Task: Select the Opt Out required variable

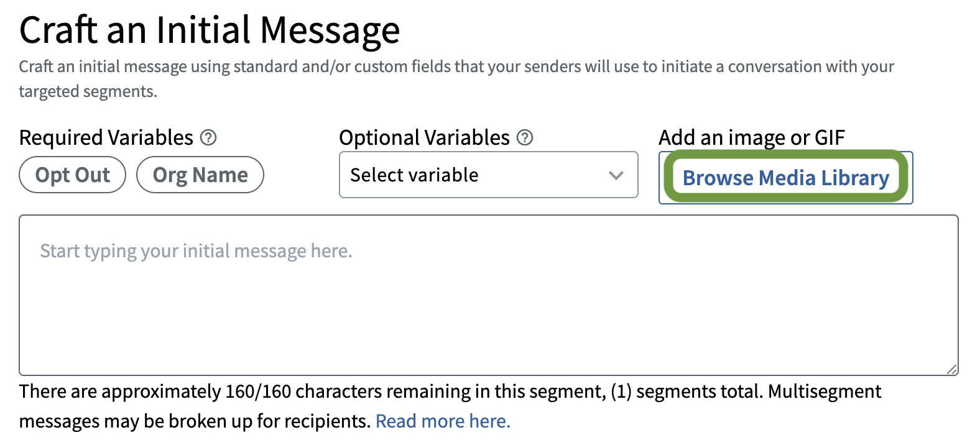Action: coord(72,175)
